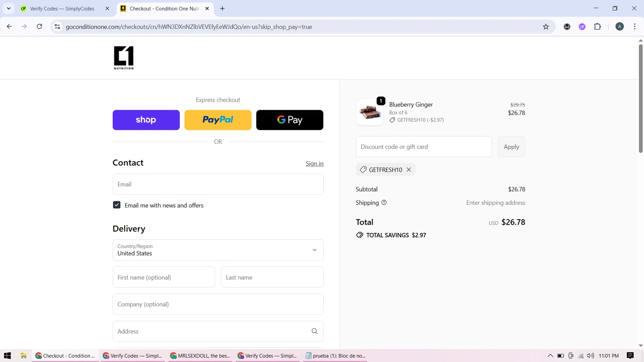The height and width of the screenshot is (362, 644).
Task: Apply the discount code
Action: tap(511, 147)
